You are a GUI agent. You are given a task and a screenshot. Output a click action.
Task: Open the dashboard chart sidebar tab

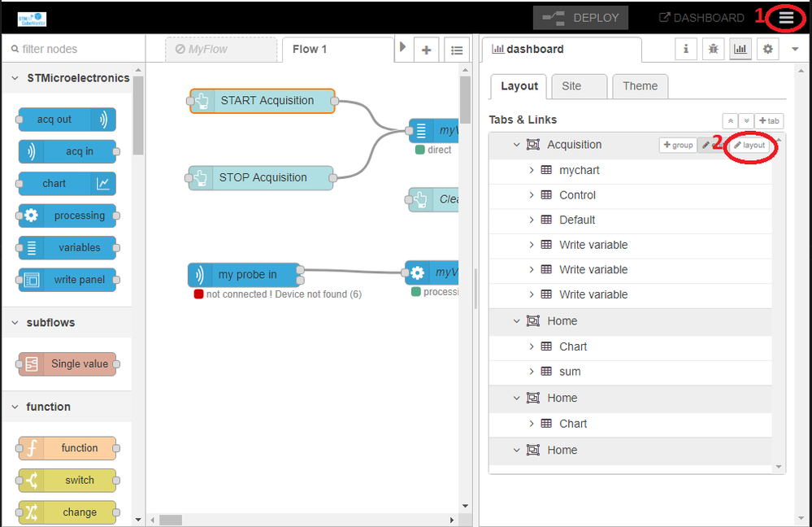click(740, 50)
